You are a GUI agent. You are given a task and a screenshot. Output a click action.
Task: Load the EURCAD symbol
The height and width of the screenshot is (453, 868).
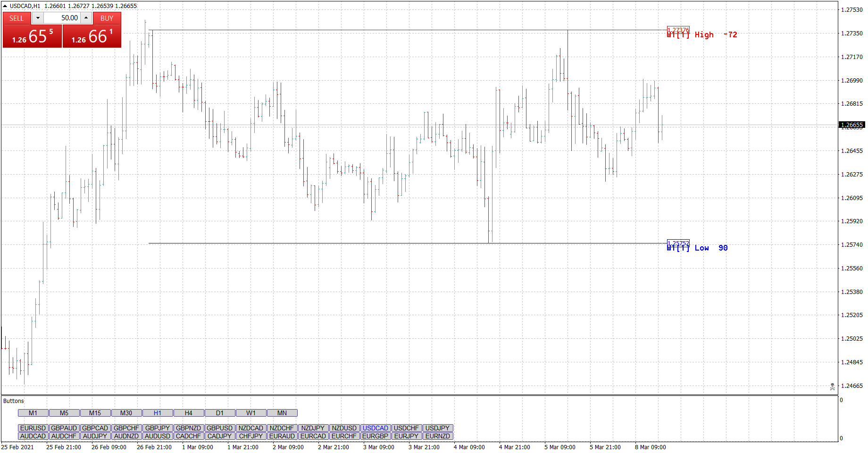coord(313,436)
